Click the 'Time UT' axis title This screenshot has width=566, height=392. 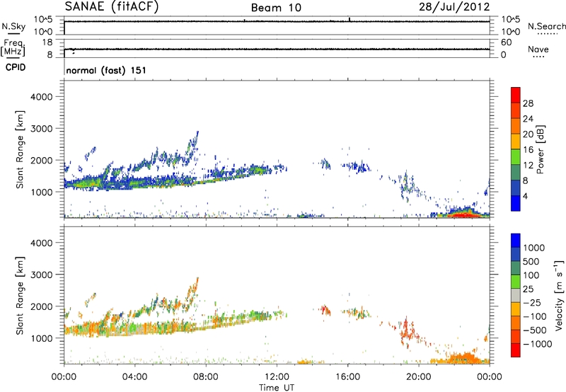[277, 388]
